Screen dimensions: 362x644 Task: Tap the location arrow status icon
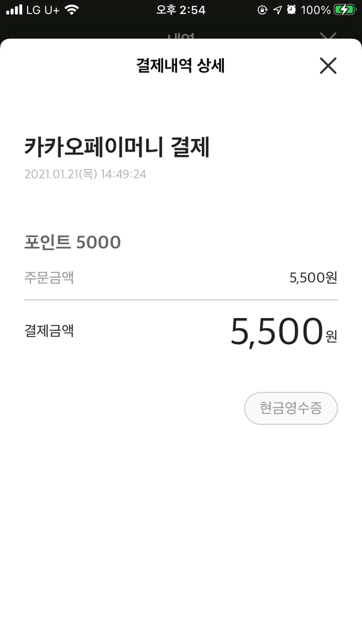[x=278, y=10]
